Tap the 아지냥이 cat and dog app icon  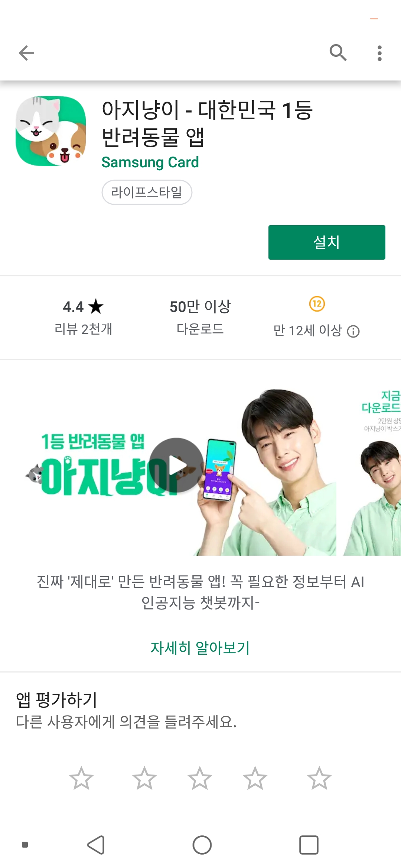pyautogui.click(x=51, y=131)
